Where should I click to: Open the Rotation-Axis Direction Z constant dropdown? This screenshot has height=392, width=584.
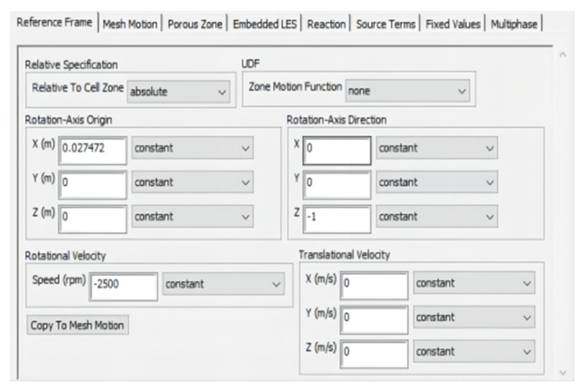[437, 216]
